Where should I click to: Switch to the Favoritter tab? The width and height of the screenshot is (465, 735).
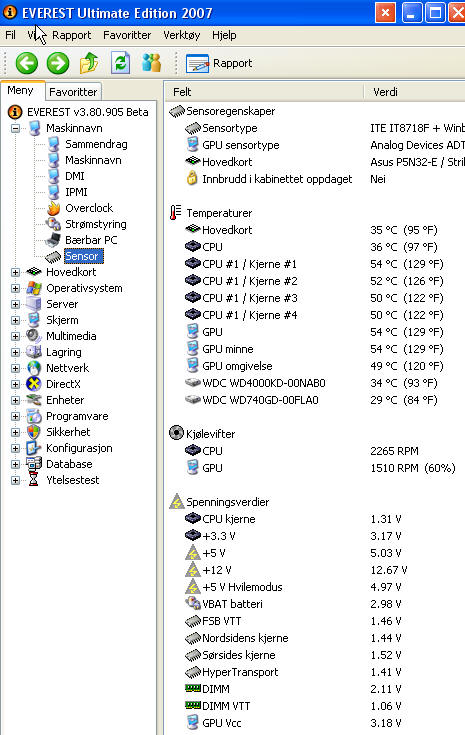(73, 92)
